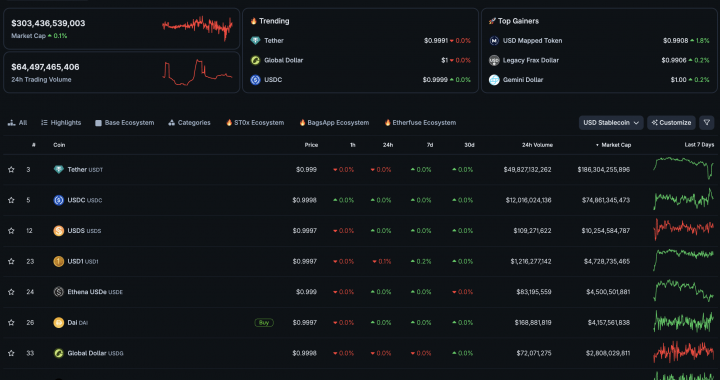Open Gemini Dollar in Top Gainers
Viewport: 720px width, 380px height.
pos(523,80)
